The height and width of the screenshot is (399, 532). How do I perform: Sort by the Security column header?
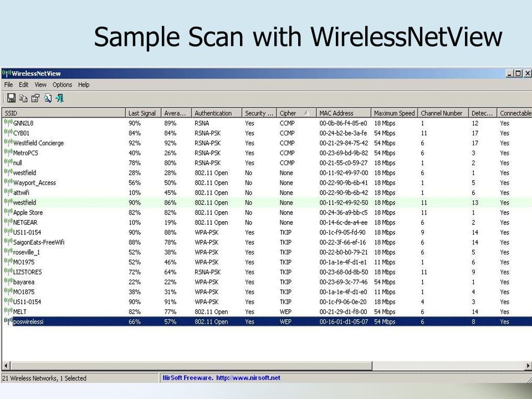pyautogui.click(x=259, y=113)
